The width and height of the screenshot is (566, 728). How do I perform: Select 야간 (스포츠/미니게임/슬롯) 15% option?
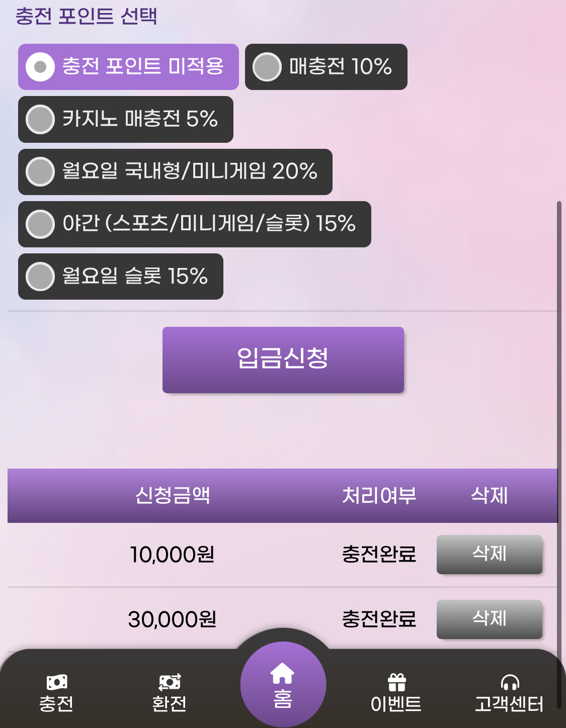coord(195,224)
